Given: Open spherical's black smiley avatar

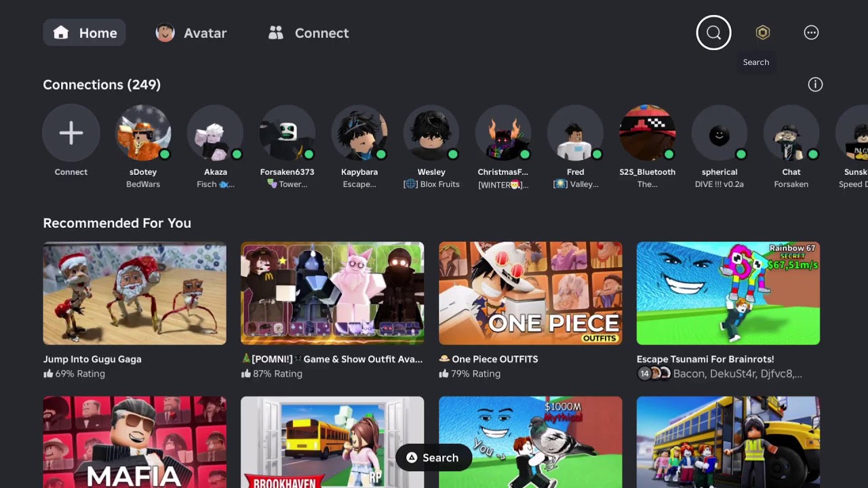Looking at the screenshot, I should tap(719, 133).
